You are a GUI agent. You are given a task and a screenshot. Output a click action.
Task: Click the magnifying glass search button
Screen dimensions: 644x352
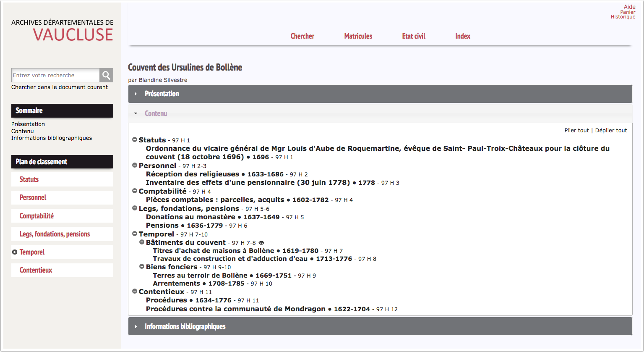pyautogui.click(x=106, y=75)
